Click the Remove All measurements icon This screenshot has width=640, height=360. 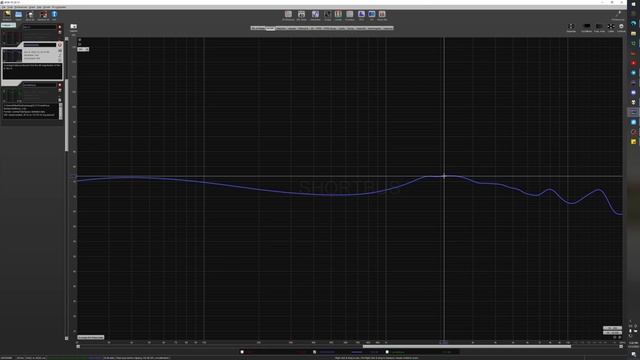click(43, 15)
